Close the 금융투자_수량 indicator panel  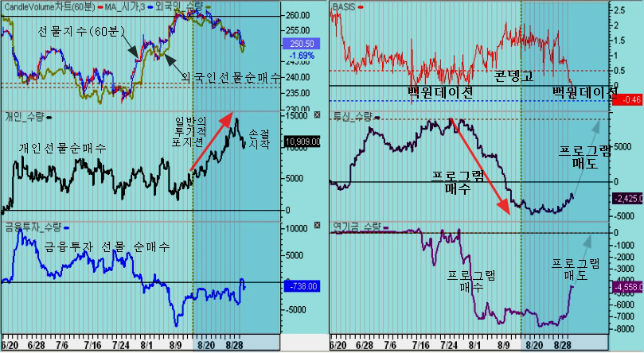click(317, 225)
